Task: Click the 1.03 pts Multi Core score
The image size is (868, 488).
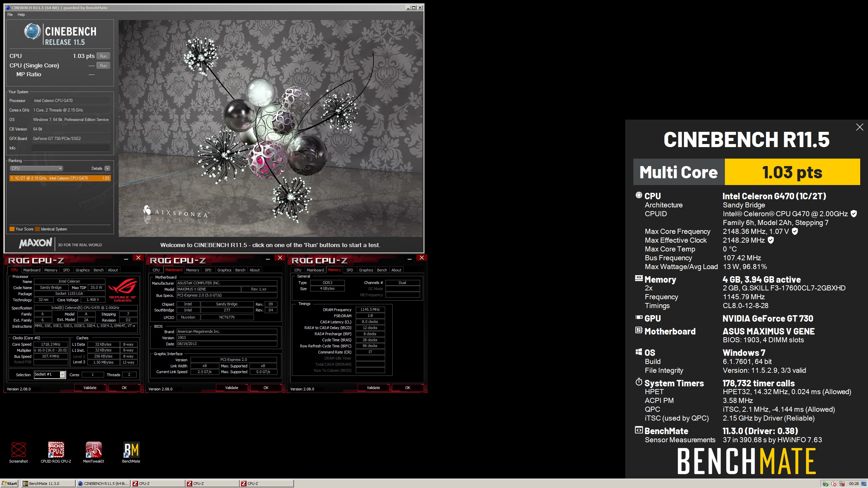Action: coord(792,172)
